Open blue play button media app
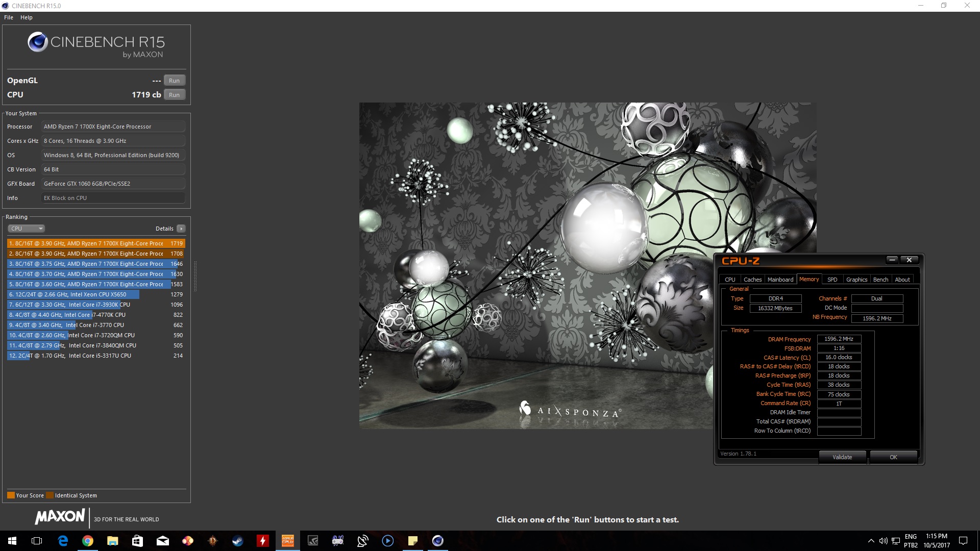Screen dimensions: 980x551 click(x=388, y=541)
